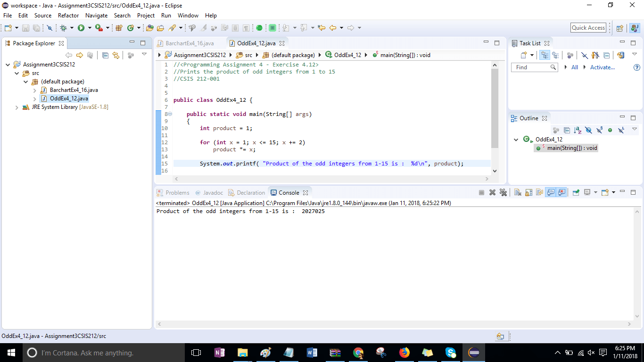
Task: Click the New Java Class toolbar icon
Action: click(130, 28)
